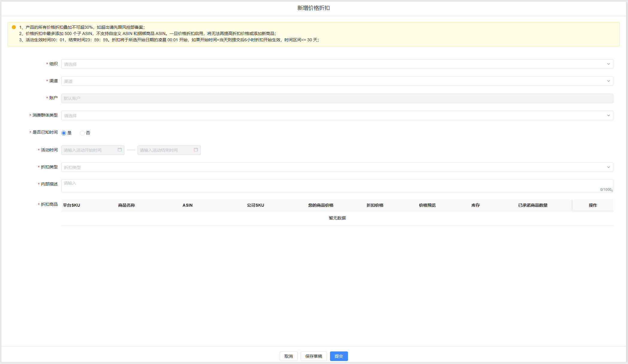The height and width of the screenshot is (364, 628).
Task: Click the orange warning info icon
Action: point(14,27)
